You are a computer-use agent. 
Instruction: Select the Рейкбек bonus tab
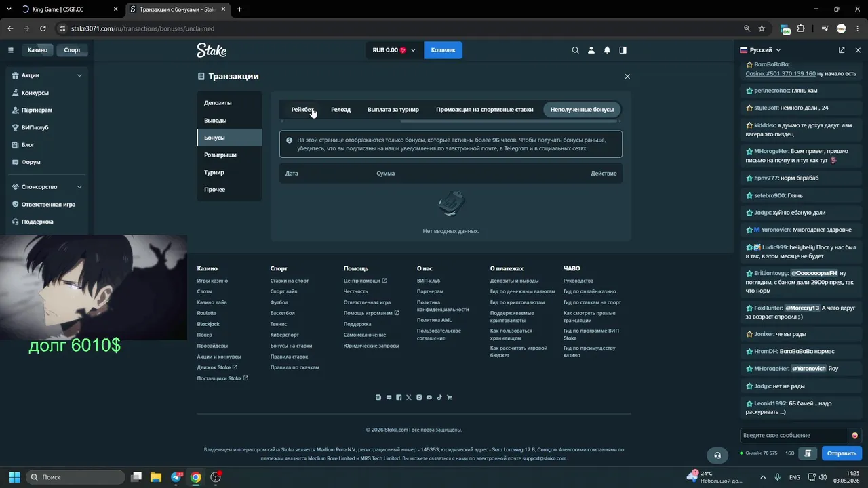(302, 110)
